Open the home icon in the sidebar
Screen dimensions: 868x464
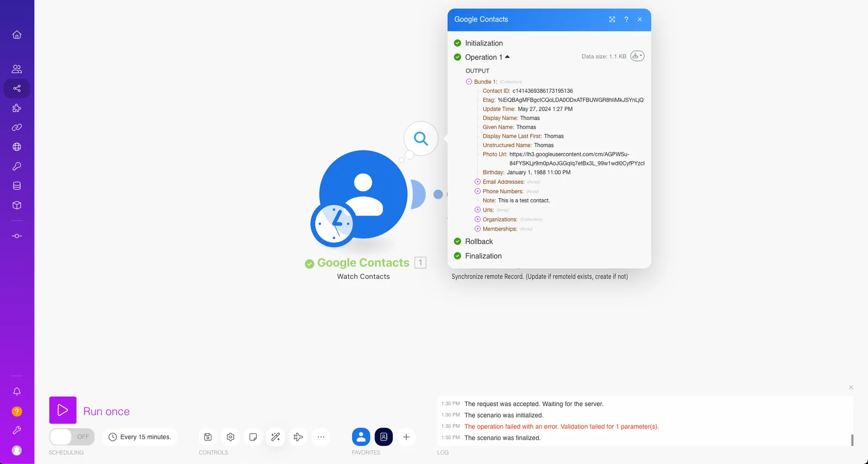[17, 35]
